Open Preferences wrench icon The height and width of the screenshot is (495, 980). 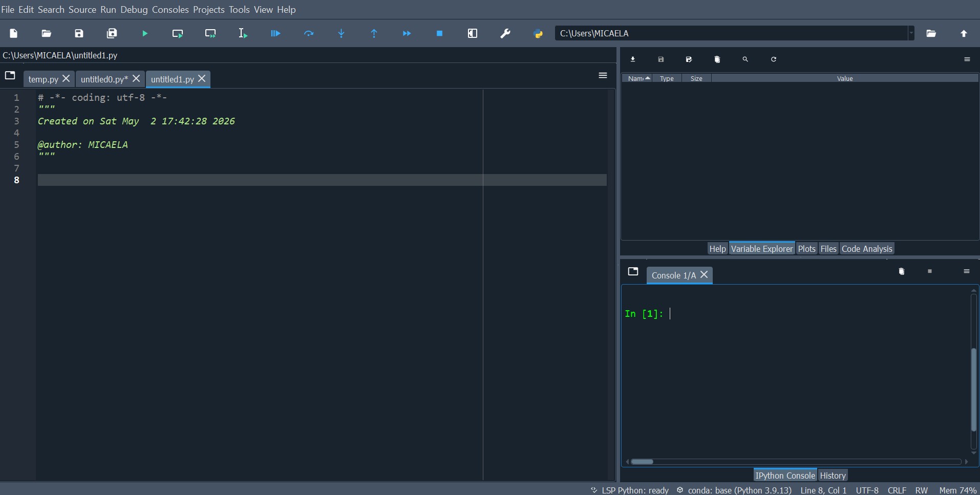pos(505,33)
